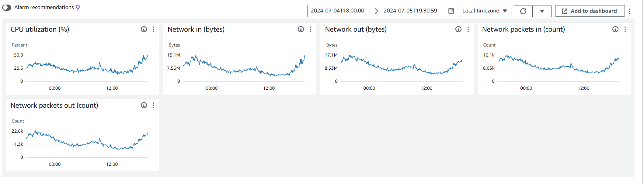Screen dimensions: 644x184
Task: Expand the Local timezone dropdown
Action: click(x=485, y=11)
